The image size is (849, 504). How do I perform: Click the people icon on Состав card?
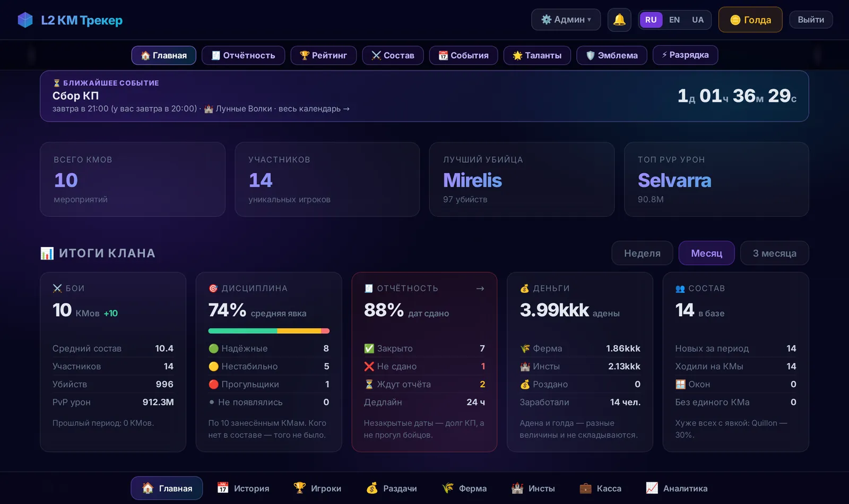pyautogui.click(x=680, y=289)
